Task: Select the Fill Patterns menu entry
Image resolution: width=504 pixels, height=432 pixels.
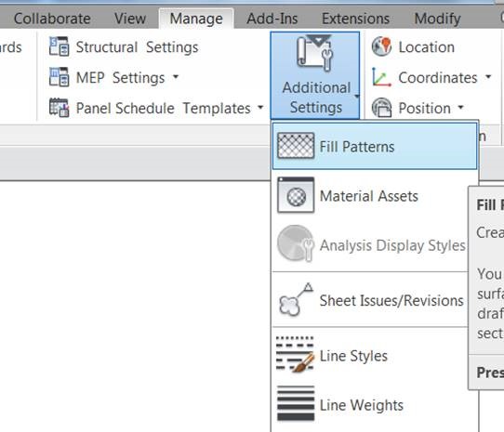Action: (x=375, y=146)
